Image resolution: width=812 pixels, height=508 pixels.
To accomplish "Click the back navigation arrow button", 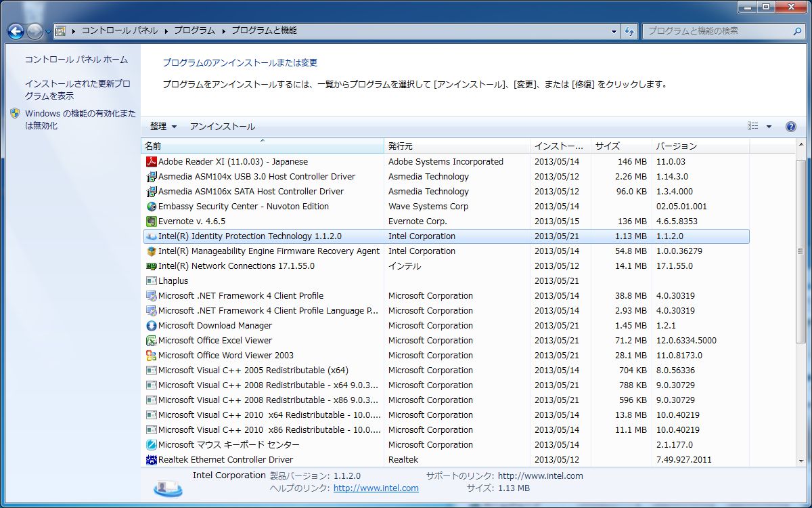I will tap(16, 31).
